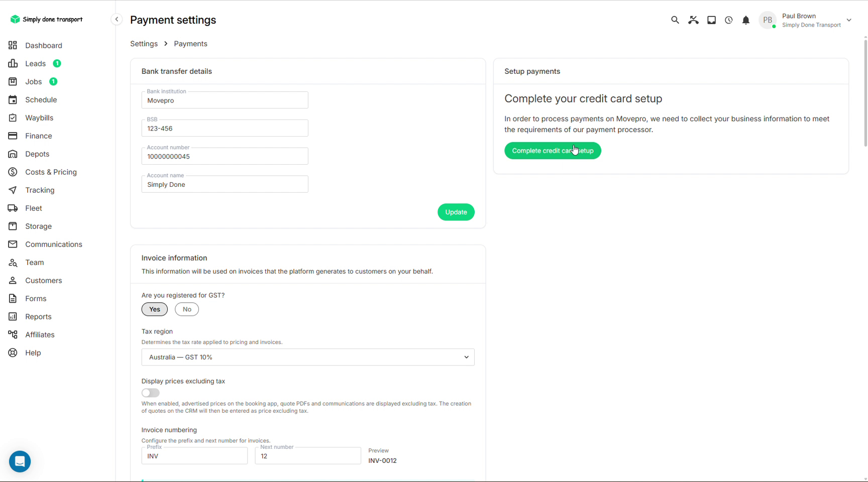Screen dimensions: 868x482
Task: Click Costs & Pricing dollar icon
Action: pos(13,172)
